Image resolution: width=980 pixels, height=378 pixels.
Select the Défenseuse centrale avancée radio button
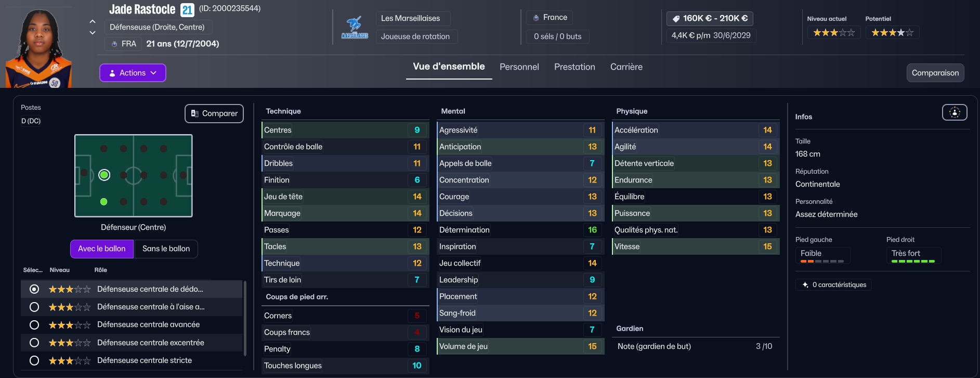point(34,325)
